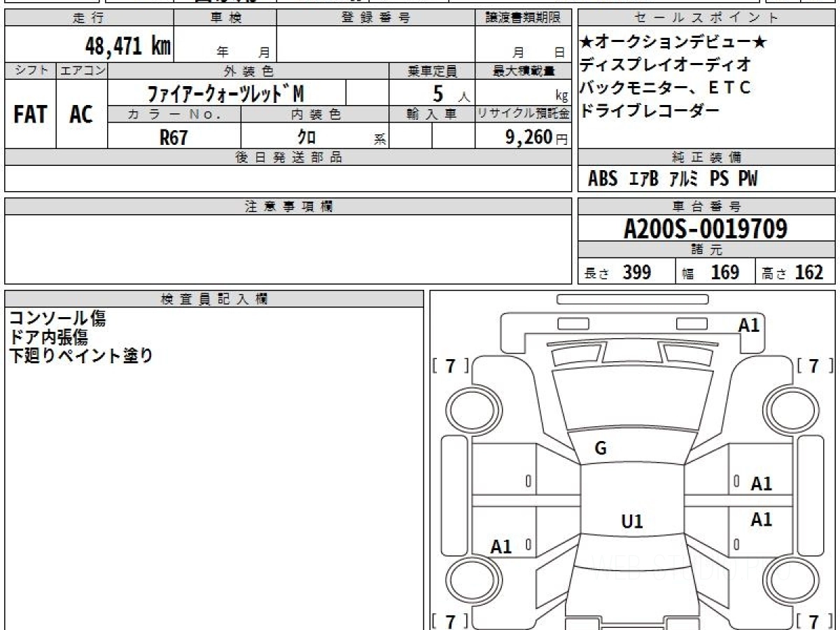840x630 pixels.
Task: Select chassis number A200S-0019709
Action: 706,229
